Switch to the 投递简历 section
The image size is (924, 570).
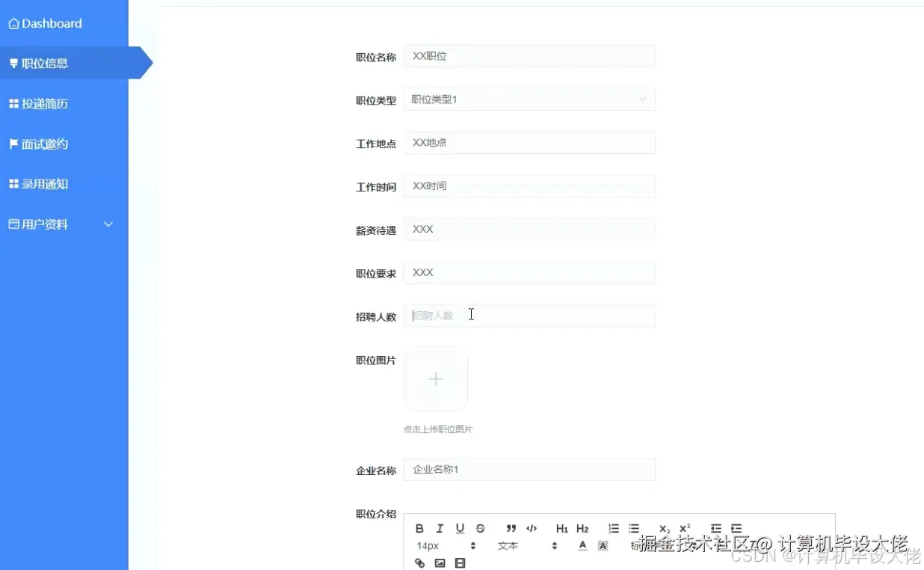(x=44, y=103)
